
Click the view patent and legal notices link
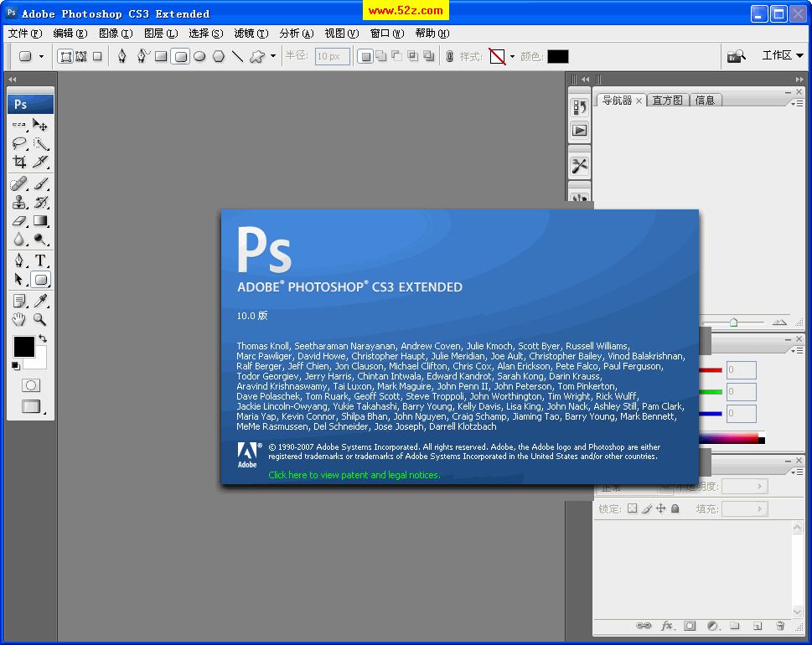pos(354,475)
